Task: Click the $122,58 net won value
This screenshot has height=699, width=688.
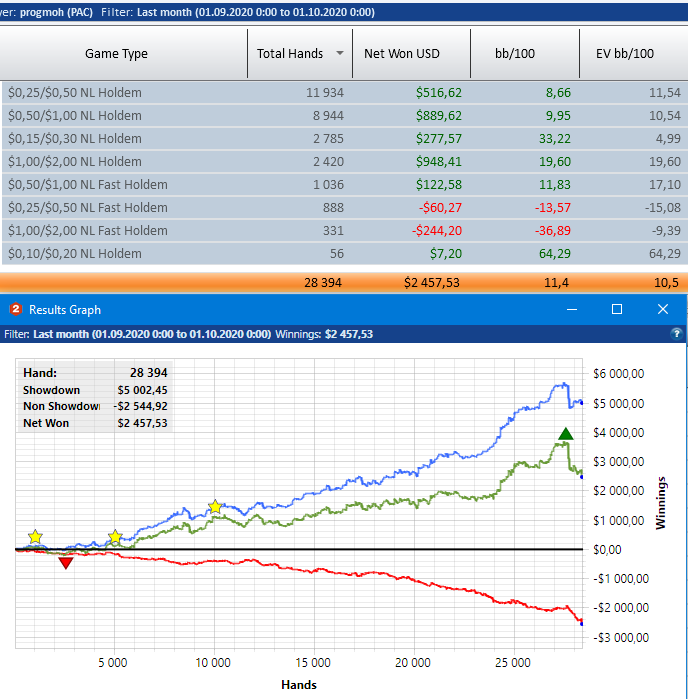Action: pyautogui.click(x=439, y=185)
